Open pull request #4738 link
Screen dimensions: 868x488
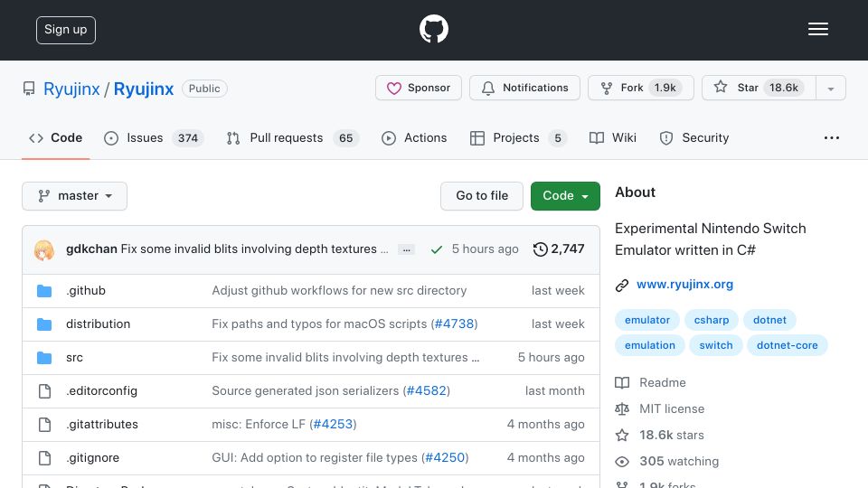click(454, 324)
